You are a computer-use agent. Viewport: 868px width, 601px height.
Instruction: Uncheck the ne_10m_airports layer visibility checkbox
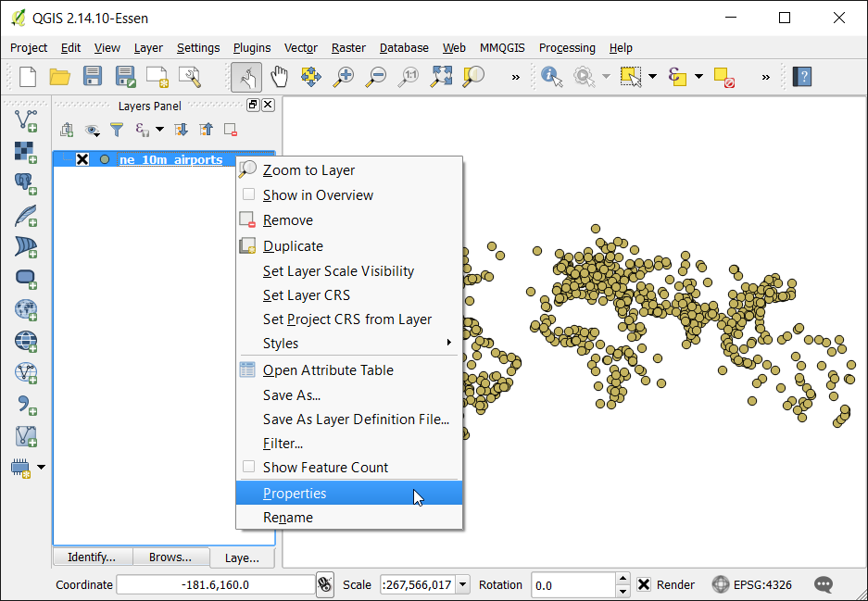[82, 159]
